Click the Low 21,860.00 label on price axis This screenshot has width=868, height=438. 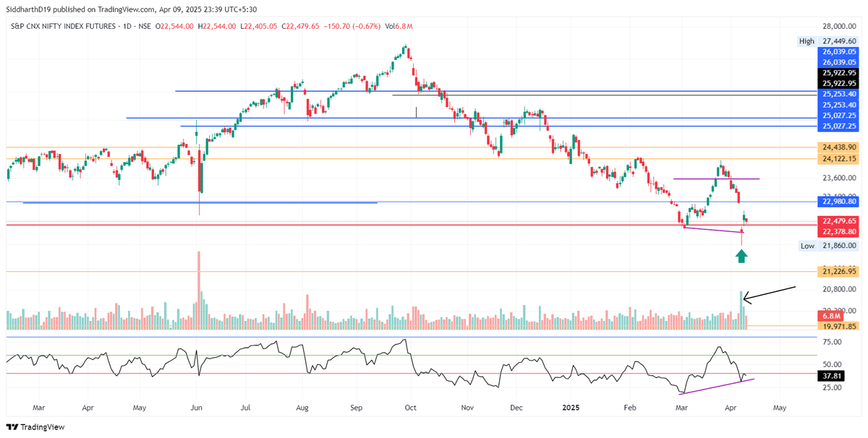pos(829,246)
